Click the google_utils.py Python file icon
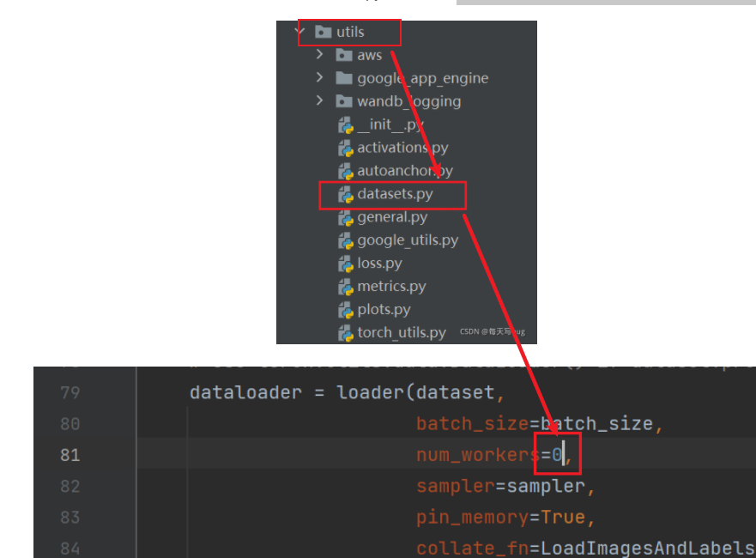 pos(346,241)
